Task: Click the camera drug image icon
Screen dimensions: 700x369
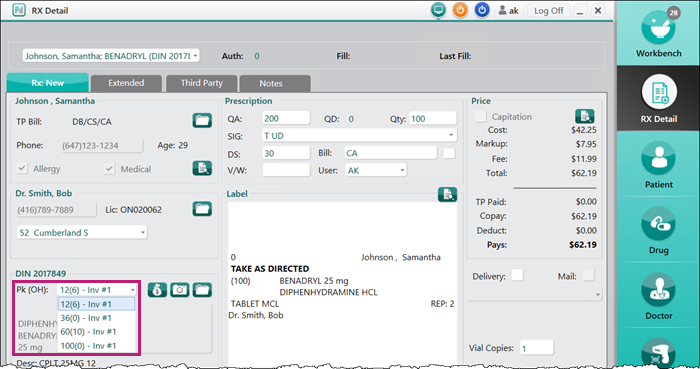Action: click(x=179, y=290)
